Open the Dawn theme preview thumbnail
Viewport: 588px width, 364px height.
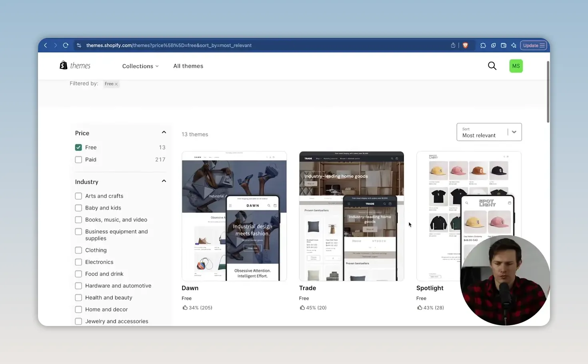(234, 216)
